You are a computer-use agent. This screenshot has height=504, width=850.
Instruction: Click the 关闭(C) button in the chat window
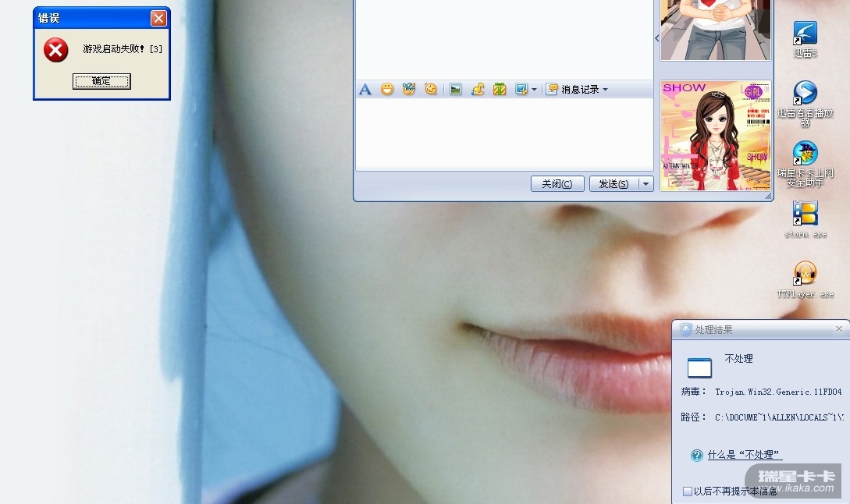557,183
